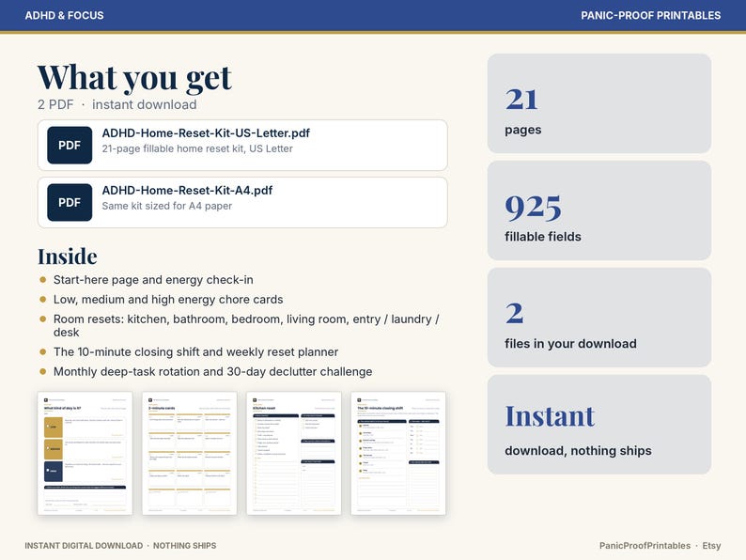Image resolution: width=746 pixels, height=560 pixels.
Task: Click the 'Room resets' bullet line
Action: pos(246,325)
